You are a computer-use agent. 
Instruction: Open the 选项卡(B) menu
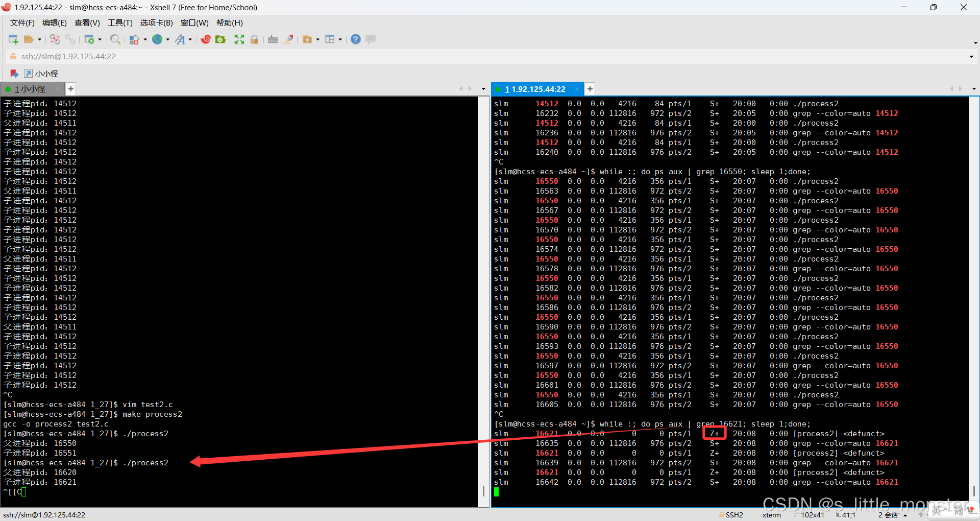[x=157, y=23]
